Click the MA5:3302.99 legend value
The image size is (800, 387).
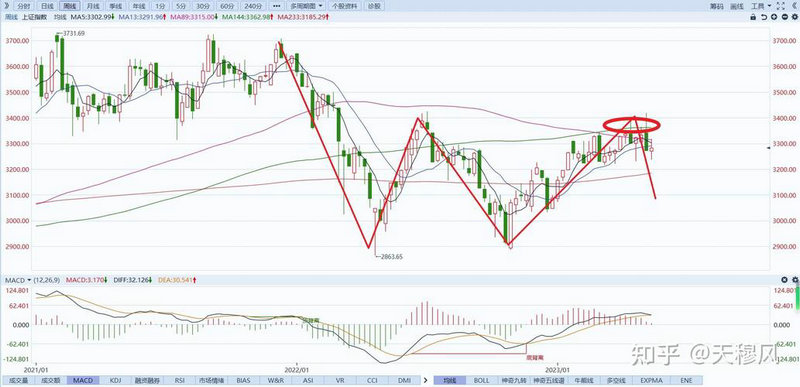(x=91, y=17)
